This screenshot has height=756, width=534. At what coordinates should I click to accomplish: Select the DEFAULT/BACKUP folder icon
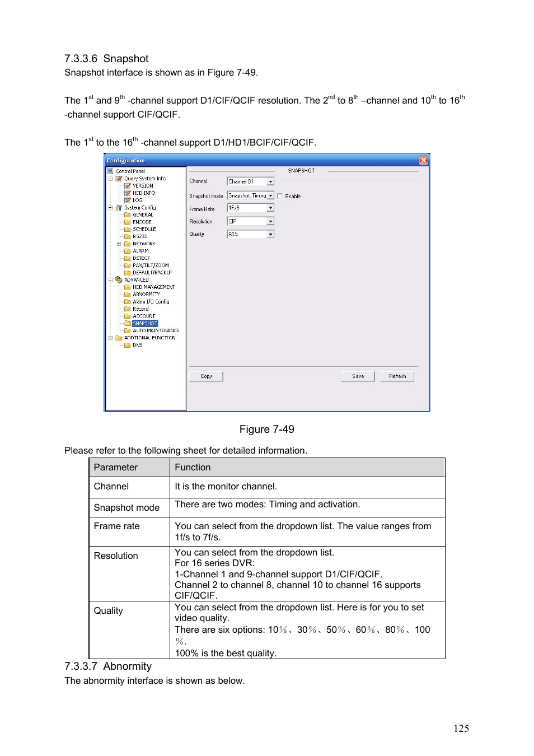(127, 273)
